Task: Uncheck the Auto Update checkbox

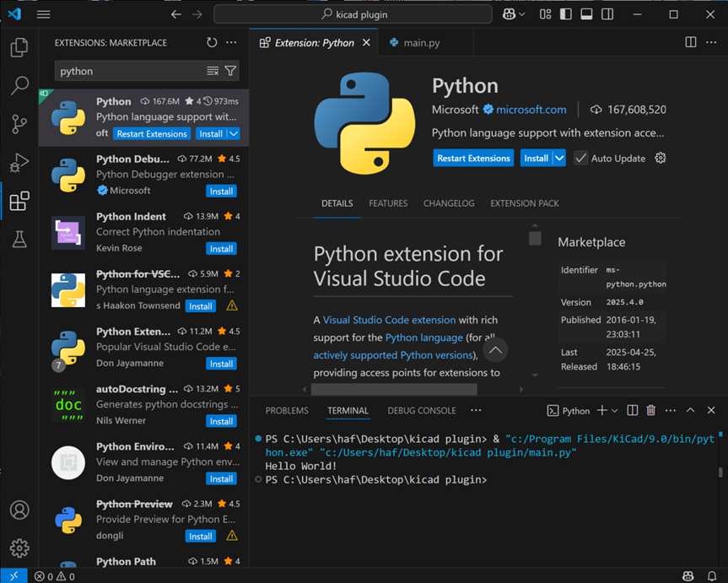Action: click(x=580, y=158)
